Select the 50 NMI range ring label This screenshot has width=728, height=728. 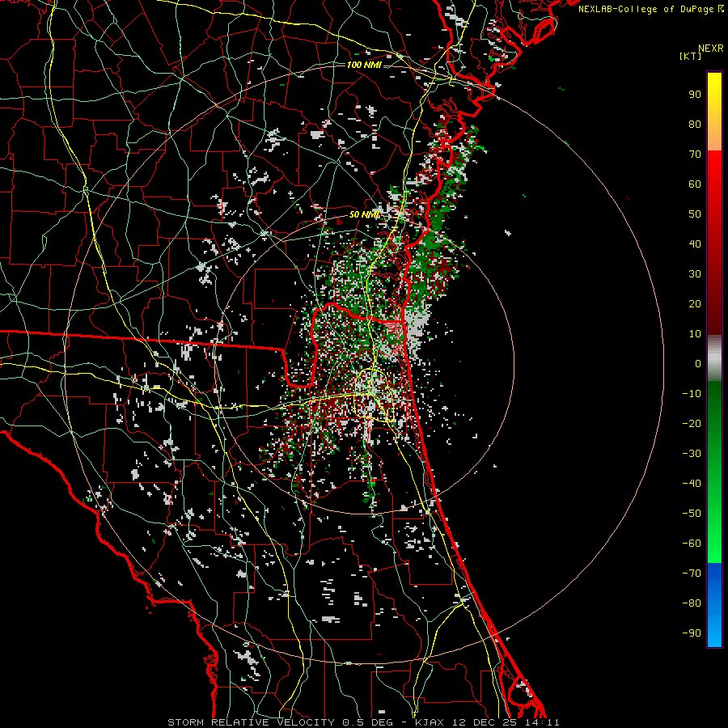[364, 214]
